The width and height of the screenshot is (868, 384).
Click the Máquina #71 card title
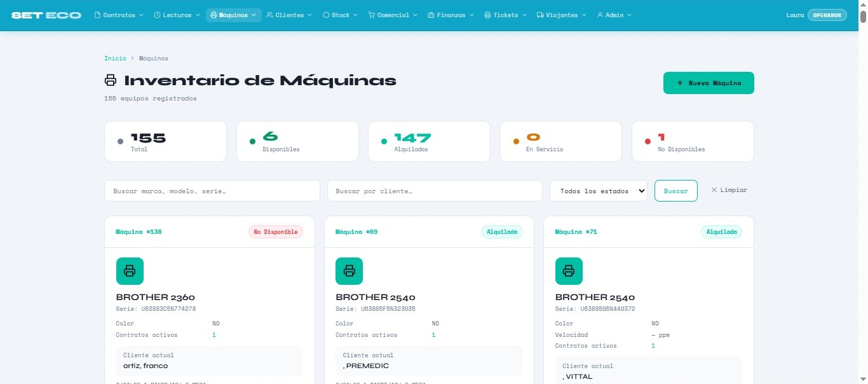point(576,232)
